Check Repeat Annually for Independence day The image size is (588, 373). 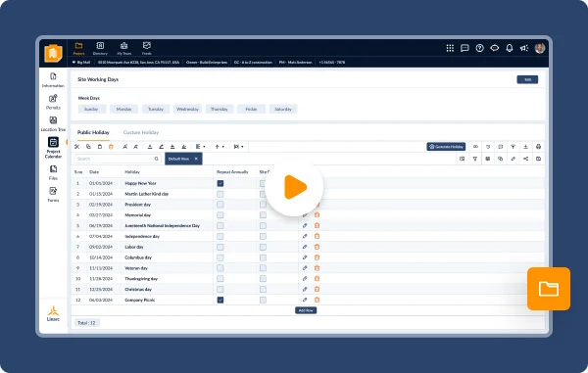[x=220, y=236]
